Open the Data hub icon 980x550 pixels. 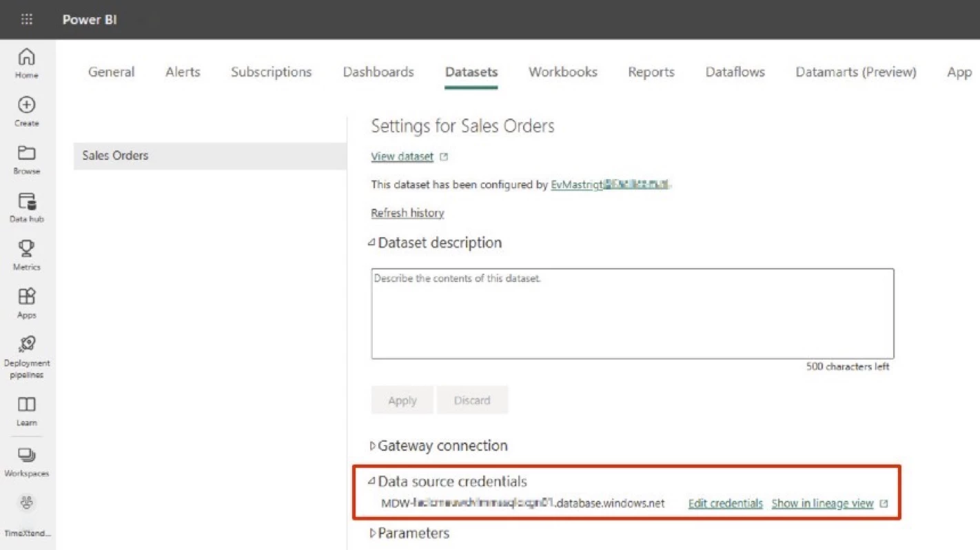[26, 202]
